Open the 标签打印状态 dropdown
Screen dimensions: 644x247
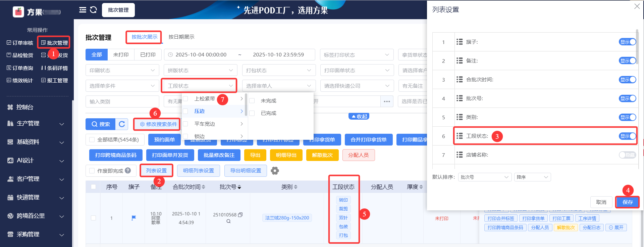(357, 55)
